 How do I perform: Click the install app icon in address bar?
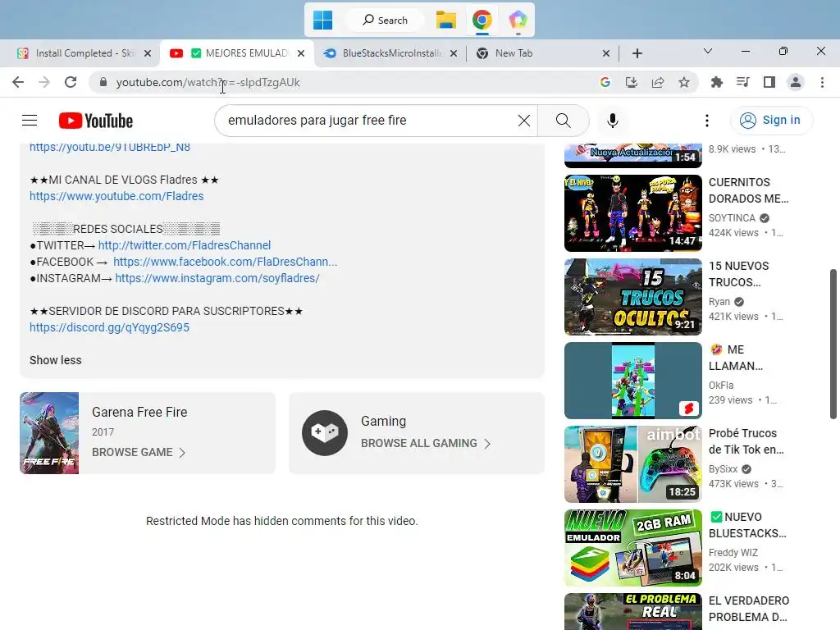[632, 82]
